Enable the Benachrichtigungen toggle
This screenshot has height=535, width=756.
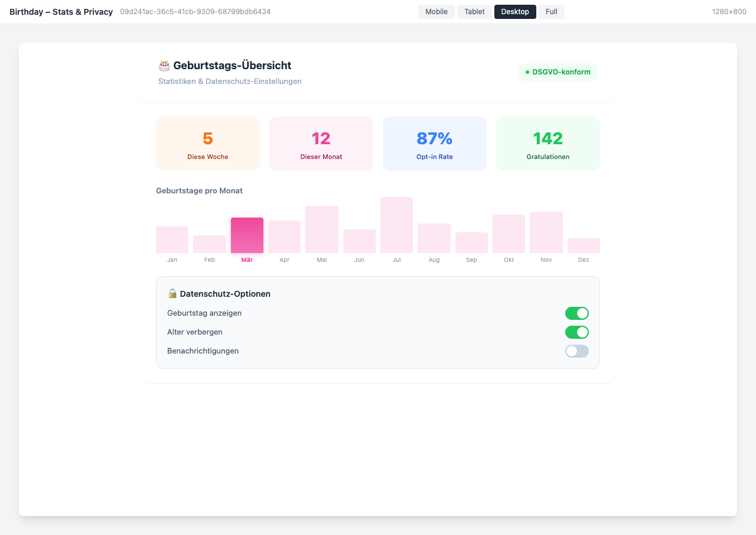[576, 351]
